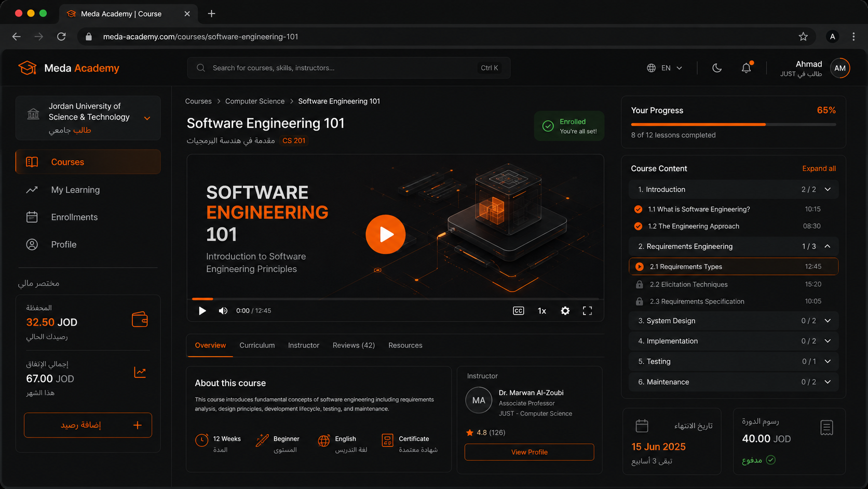Open video settings gear icon
Screen dimensions: 868x489
pyautogui.click(x=565, y=311)
